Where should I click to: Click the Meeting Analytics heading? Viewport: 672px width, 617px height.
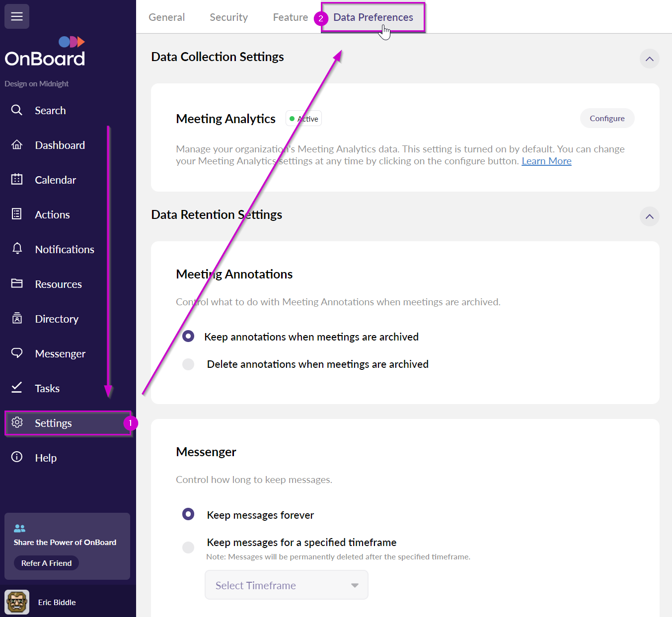(x=225, y=119)
